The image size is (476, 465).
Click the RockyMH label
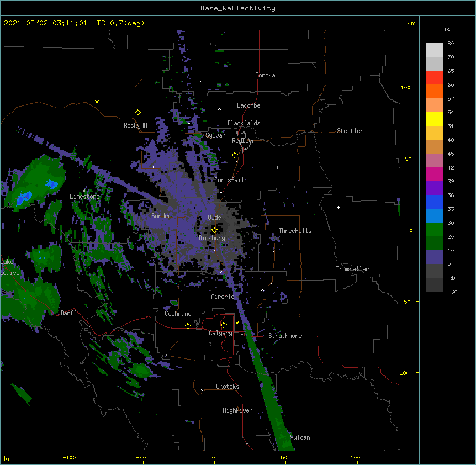[x=135, y=125]
